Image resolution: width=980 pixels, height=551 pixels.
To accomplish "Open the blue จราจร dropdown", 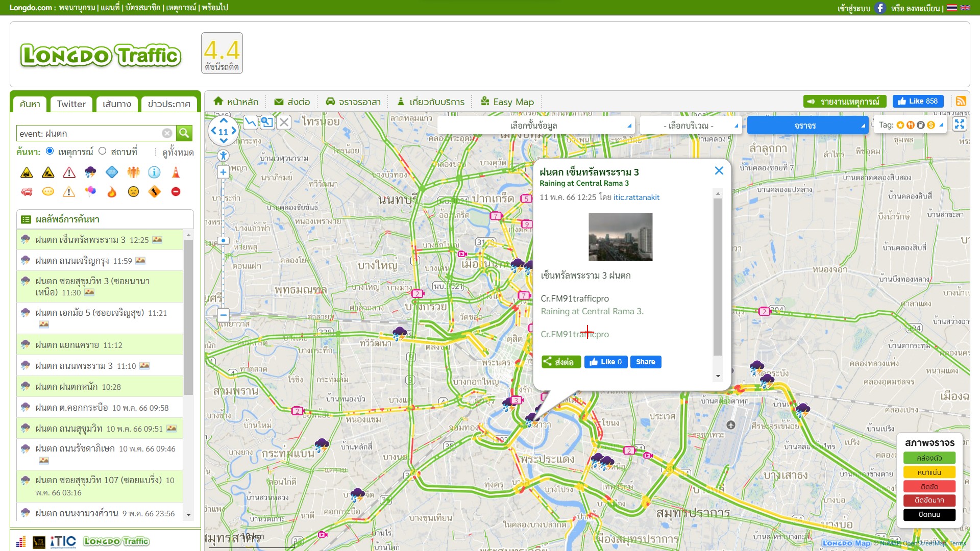I will pyautogui.click(x=807, y=126).
